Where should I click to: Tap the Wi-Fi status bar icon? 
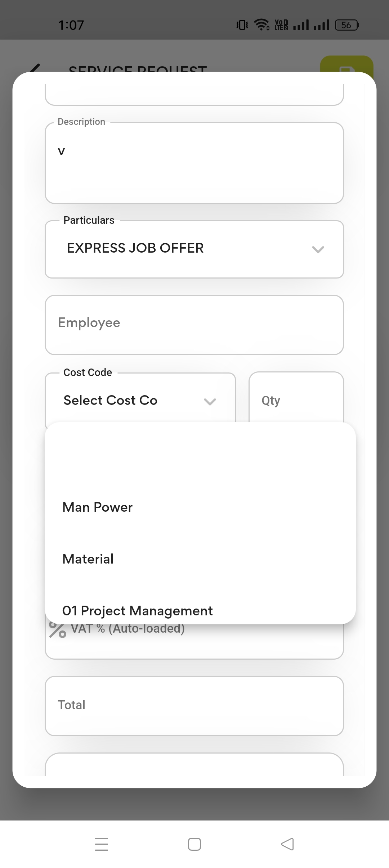pyautogui.click(x=261, y=25)
